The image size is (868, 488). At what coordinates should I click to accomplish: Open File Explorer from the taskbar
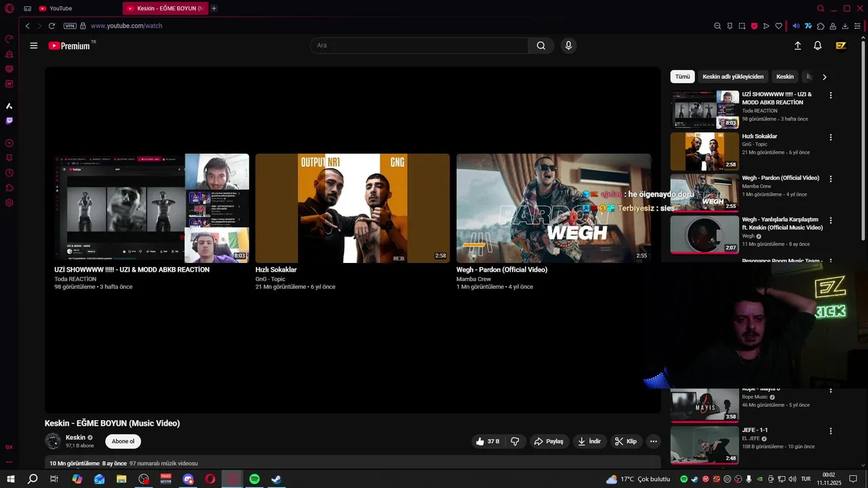[121, 479]
